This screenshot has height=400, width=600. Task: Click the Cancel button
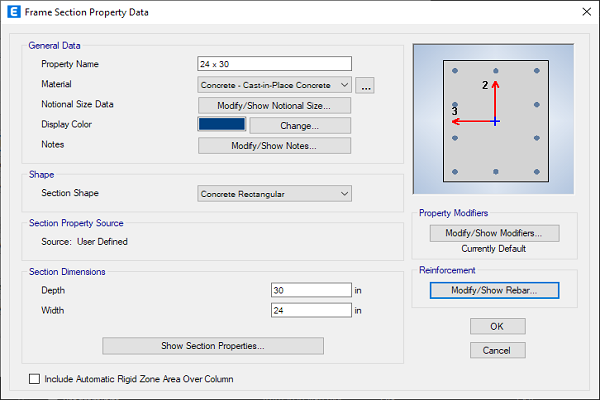click(x=497, y=349)
